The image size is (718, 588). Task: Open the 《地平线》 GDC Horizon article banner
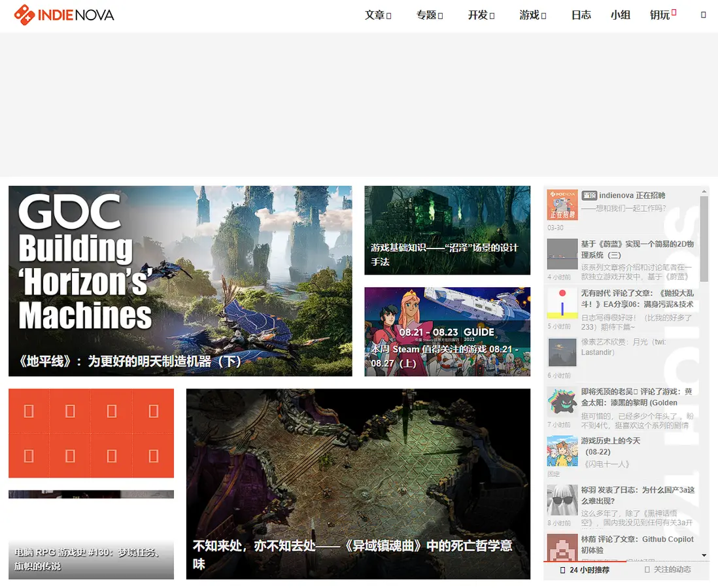tap(180, 281)
